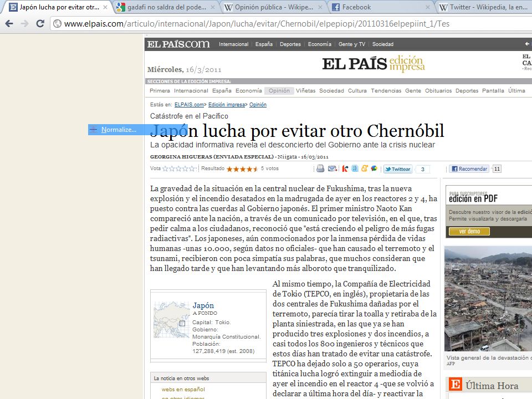Click the 'webs en español' link
The width and height of the screenshot is (532, 399).
point(183,389)
